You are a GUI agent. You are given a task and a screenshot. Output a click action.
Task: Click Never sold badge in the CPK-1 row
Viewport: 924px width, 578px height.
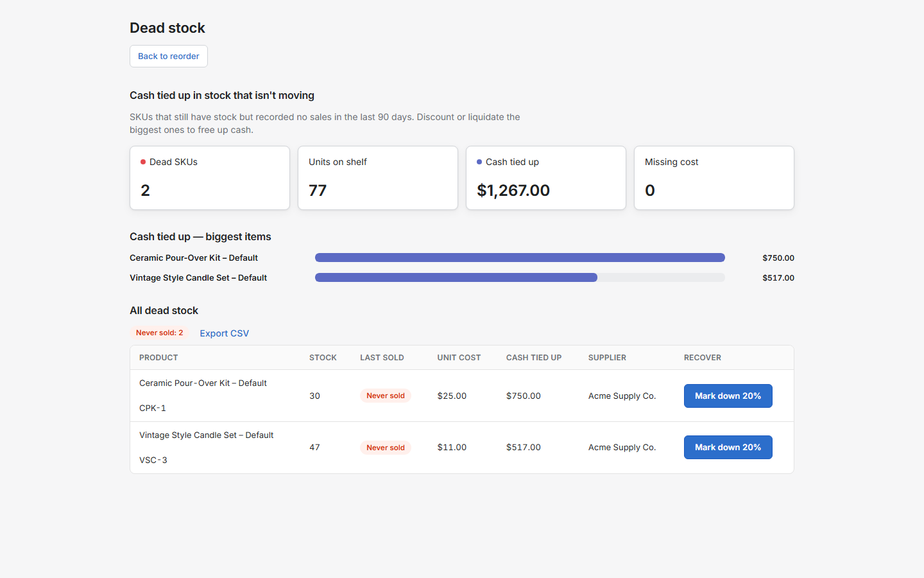[386, 396]
